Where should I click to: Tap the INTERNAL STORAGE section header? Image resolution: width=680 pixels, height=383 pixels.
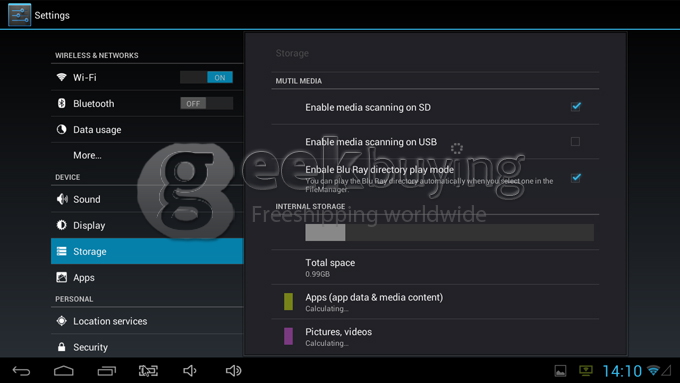[311, 206]
